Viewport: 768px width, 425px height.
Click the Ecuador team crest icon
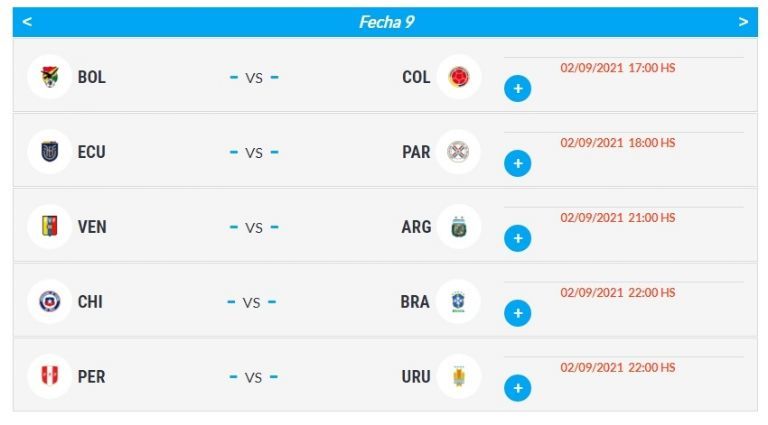[49, 152]
